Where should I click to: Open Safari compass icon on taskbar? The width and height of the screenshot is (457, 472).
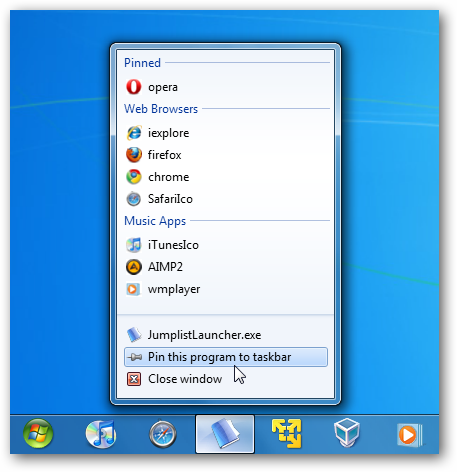click(163, 434)
